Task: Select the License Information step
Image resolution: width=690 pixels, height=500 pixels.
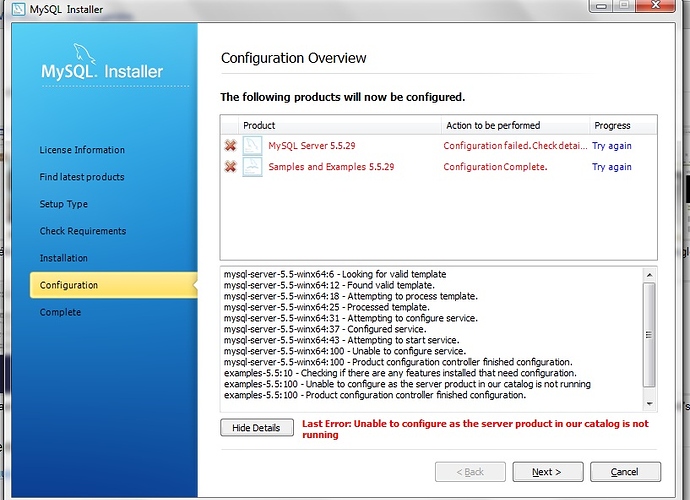Action: pyautogui.click(x=82, y=150)
